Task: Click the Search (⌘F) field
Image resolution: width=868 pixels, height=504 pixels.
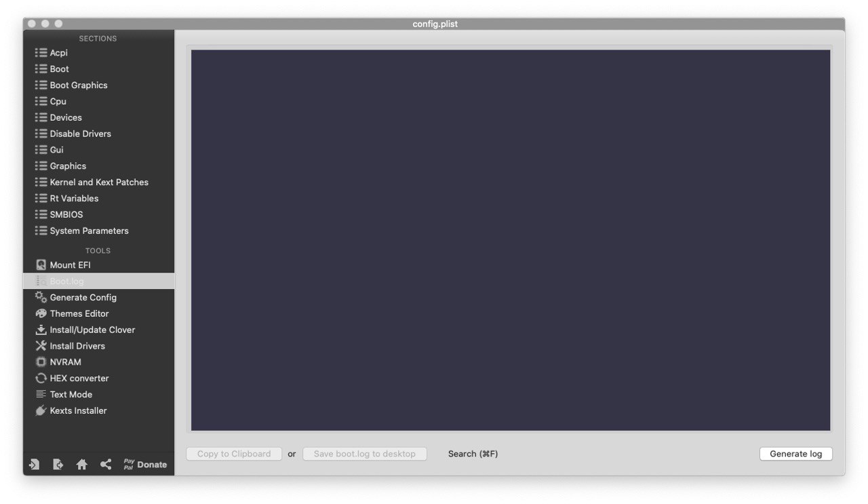Action: point(473,454)
